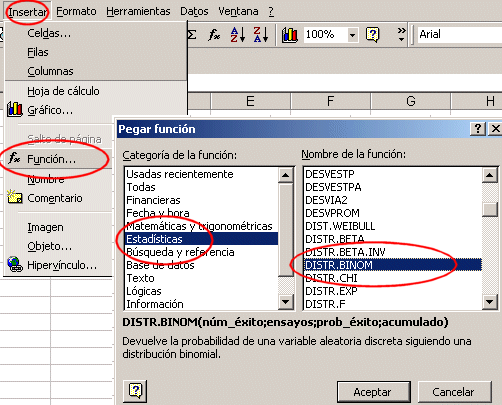
Task: Open the Paste Function fx toolbar icon
Action: 214,34
